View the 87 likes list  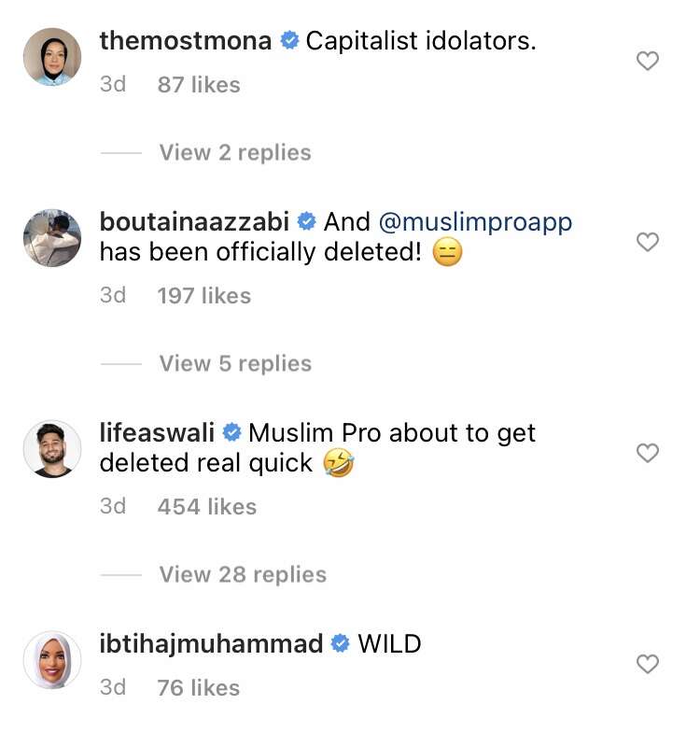[198, 84]
